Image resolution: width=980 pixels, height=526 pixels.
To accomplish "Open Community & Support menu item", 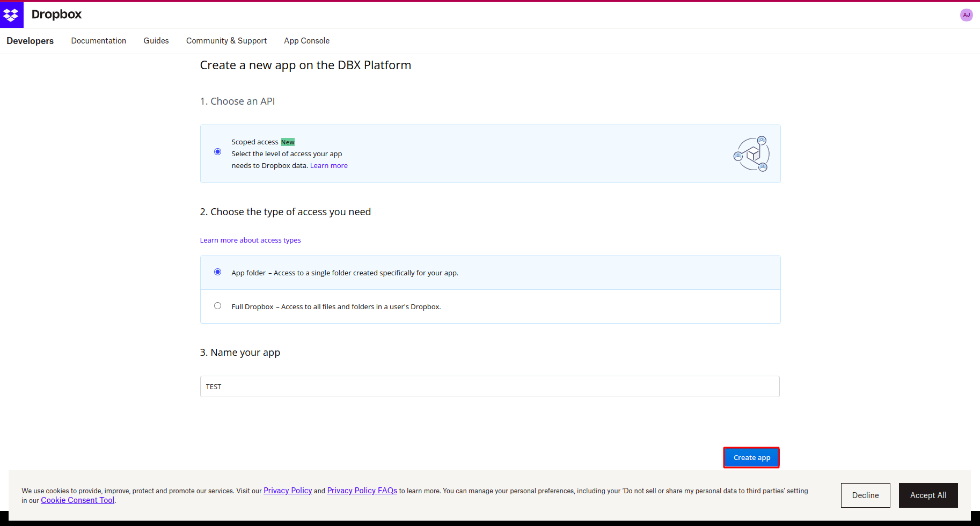I will [x=226, y=41].
